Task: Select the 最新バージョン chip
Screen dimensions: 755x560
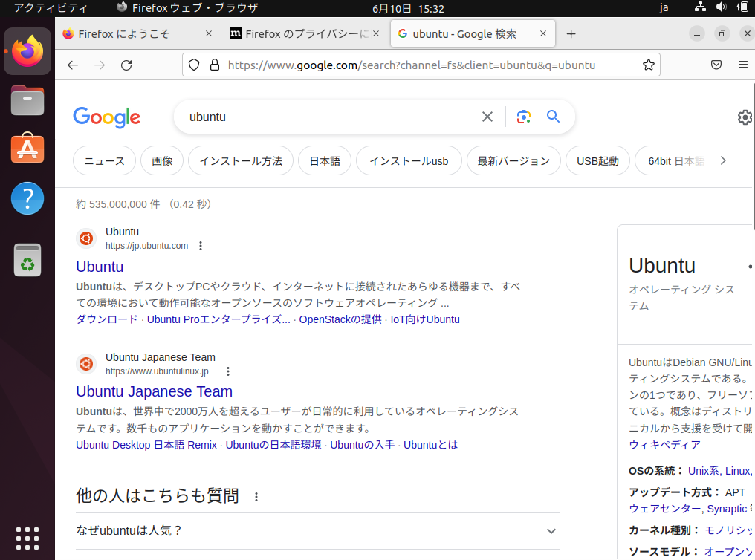Action: coord(513,160)
